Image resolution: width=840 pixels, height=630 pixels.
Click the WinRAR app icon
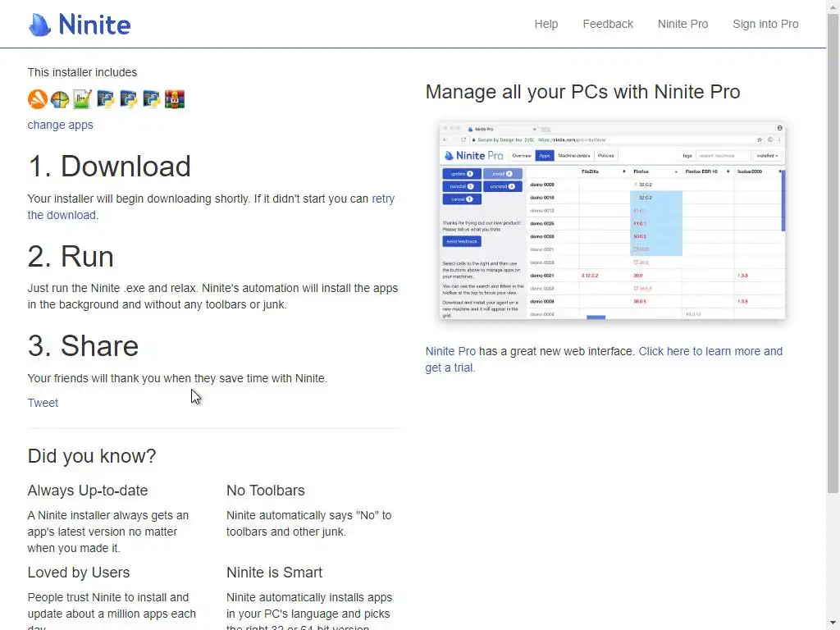[175, 99]
